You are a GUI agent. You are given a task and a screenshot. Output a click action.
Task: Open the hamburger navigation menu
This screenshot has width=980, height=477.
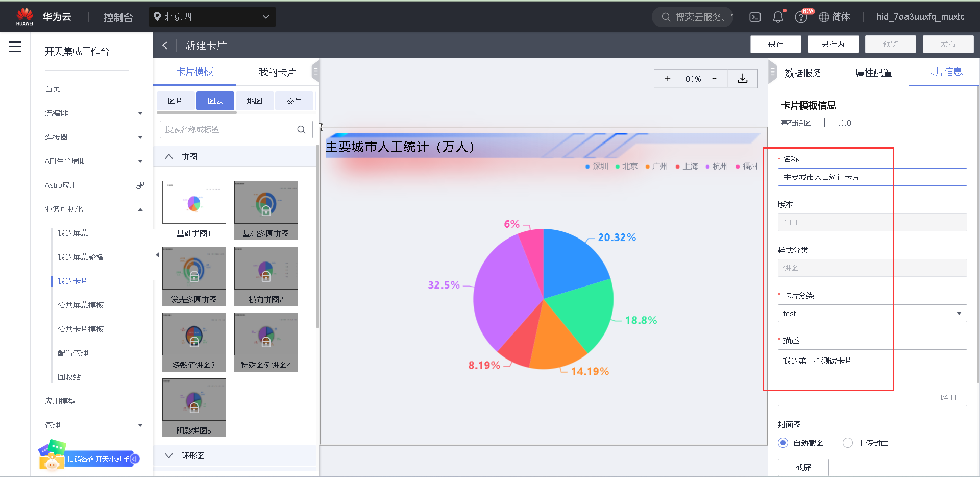(x=15, y=47)
